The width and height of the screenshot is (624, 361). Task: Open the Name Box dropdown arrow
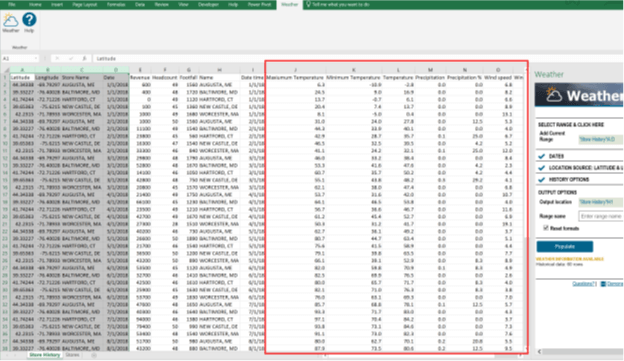(x=36, y=59)
